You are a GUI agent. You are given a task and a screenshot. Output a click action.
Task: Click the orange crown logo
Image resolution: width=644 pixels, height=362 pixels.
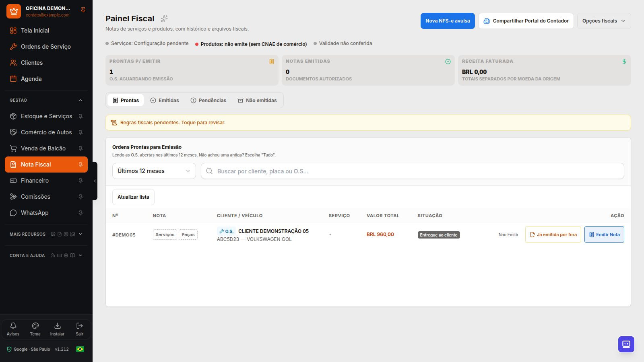pyautogui.click(x=14, y=11)
